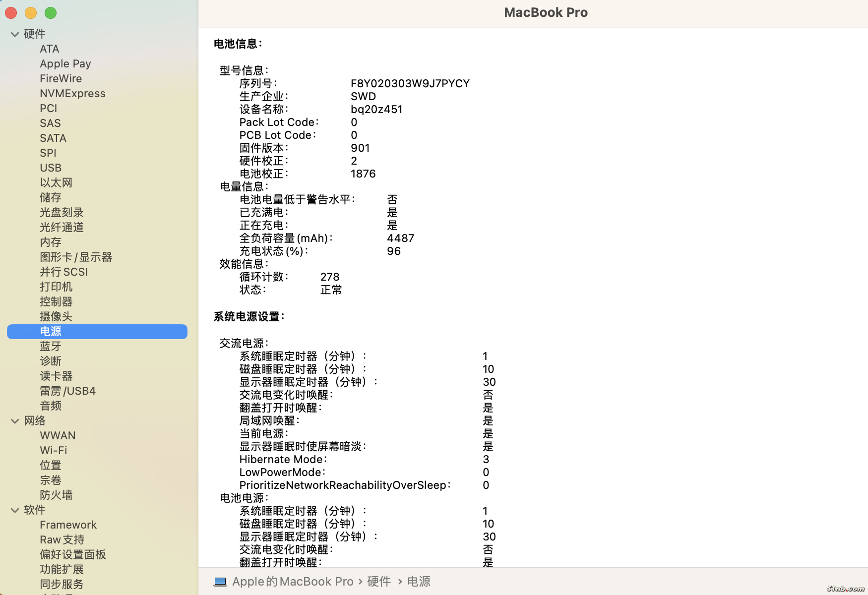The image size is (868, 595).
Task: Select Framework under software section
Action: click(x=68, y=525)
